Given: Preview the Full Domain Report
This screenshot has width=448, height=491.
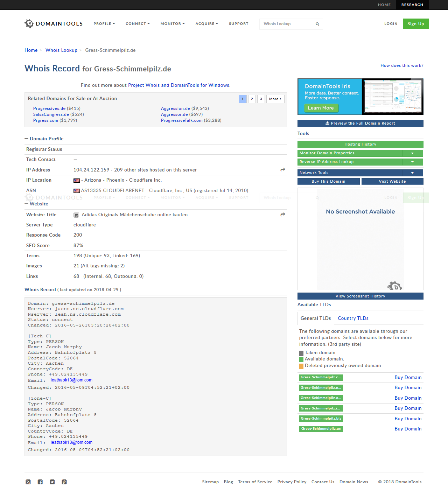Looking at the screenshot, I should (x=360, y=123).
